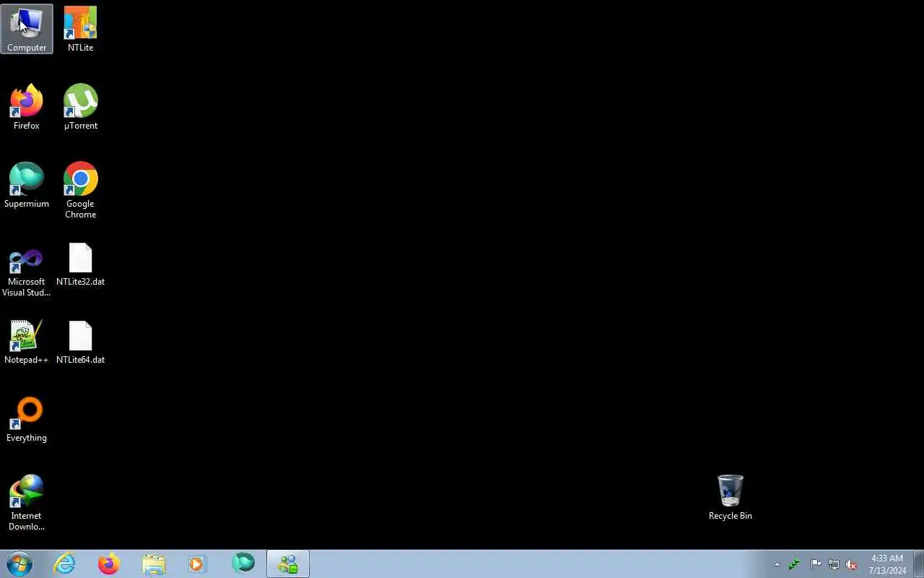Image resolution: width=924 pixels, height=578 pixels.
Task: Select the Supermium desktop shortcut
Action: [27, 185]
